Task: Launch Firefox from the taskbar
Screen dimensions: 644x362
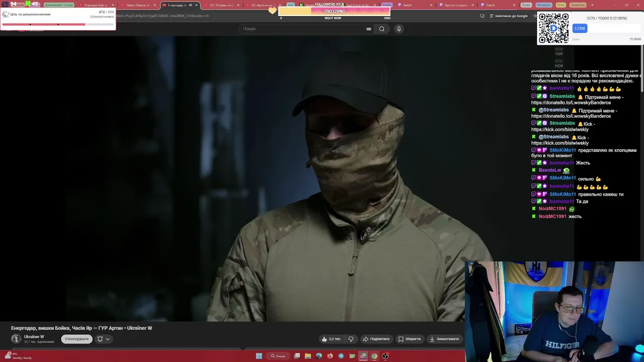Action: pyautogui.click(x=330, y=356)
